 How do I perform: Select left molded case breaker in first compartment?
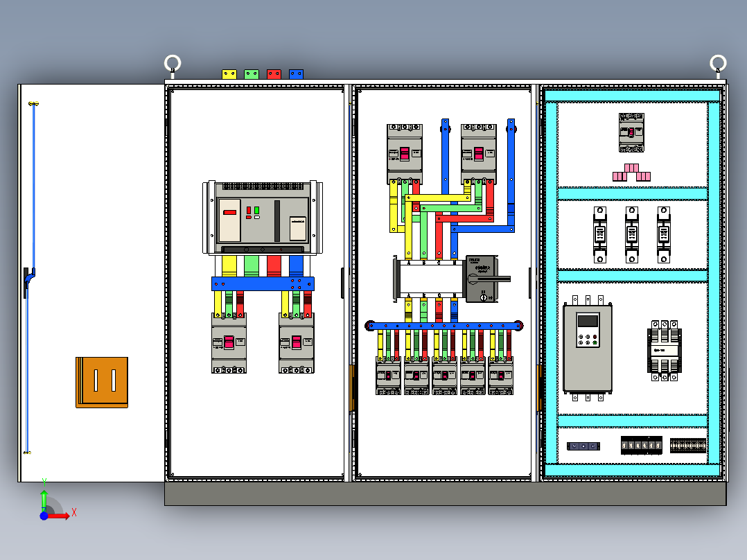(x=229, y=343)
